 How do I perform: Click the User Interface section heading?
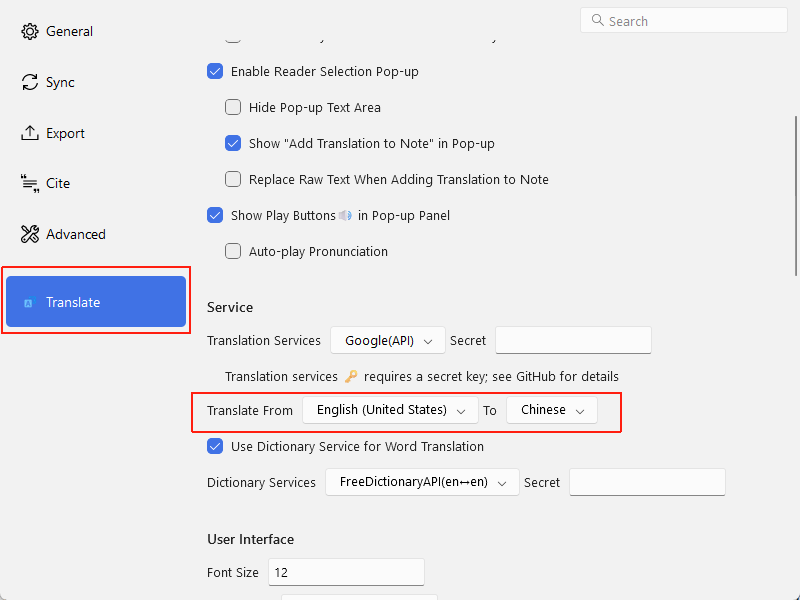(x=251, y=539)
